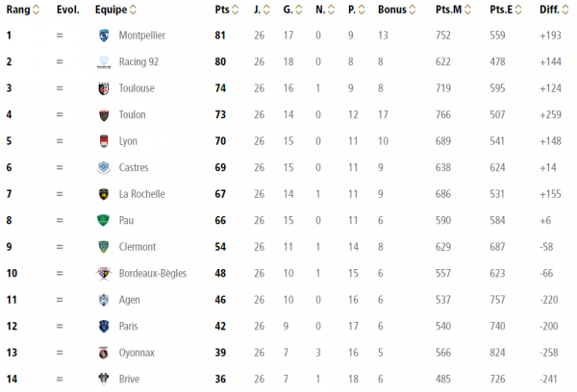Sort by Diff. column sort arrows

[565, 10]
